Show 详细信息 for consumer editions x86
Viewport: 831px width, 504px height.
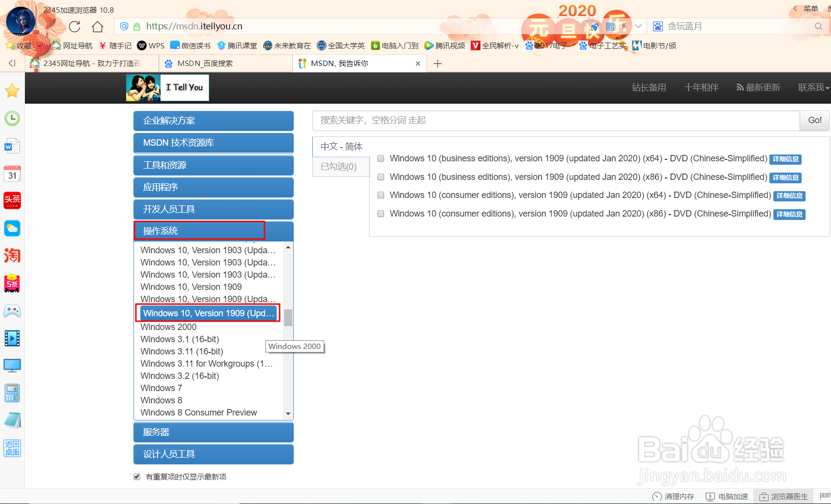click(789, 214)
